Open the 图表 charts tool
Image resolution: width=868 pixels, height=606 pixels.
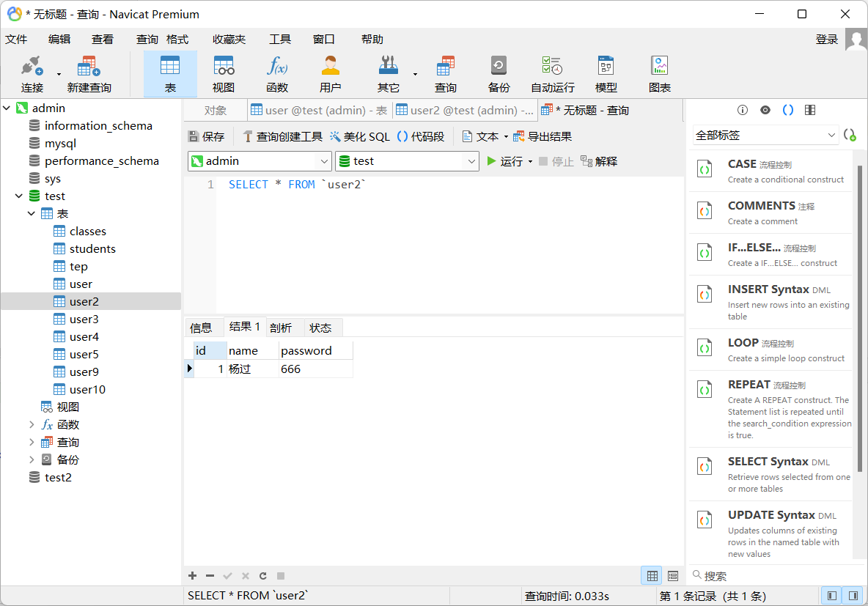point(659,73)
